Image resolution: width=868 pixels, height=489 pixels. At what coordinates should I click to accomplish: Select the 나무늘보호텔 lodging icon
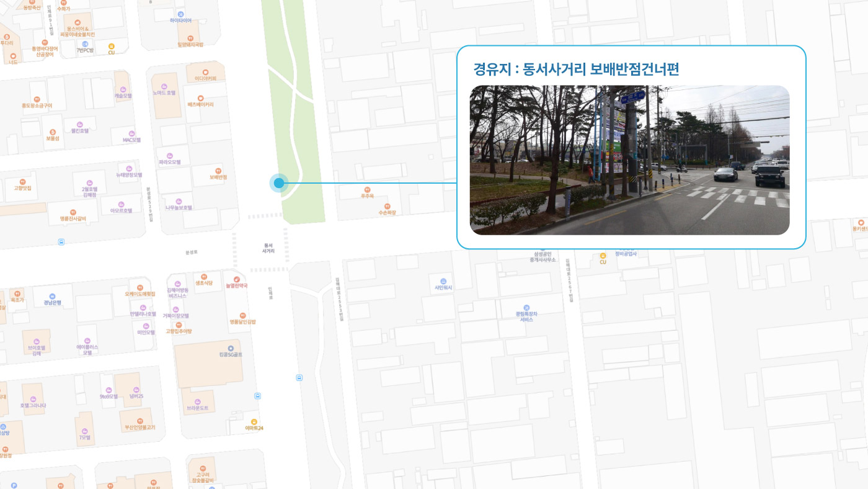coord(179,202)
